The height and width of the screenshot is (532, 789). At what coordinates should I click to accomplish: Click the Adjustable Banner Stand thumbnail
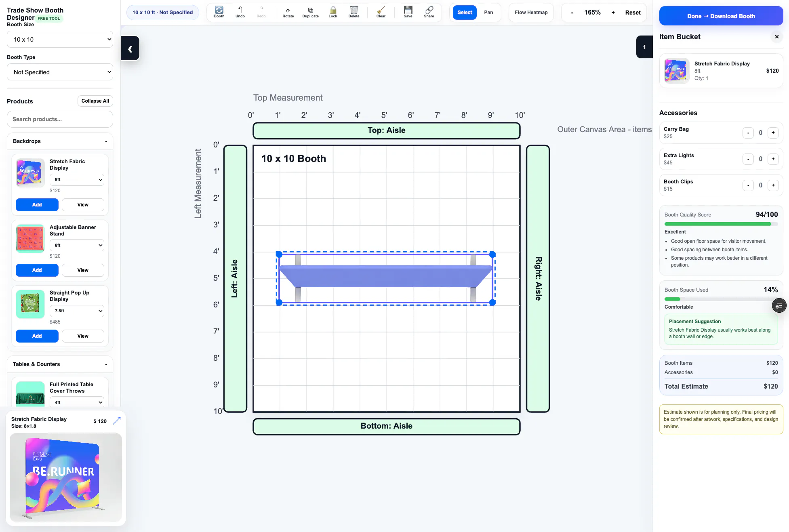30,238
